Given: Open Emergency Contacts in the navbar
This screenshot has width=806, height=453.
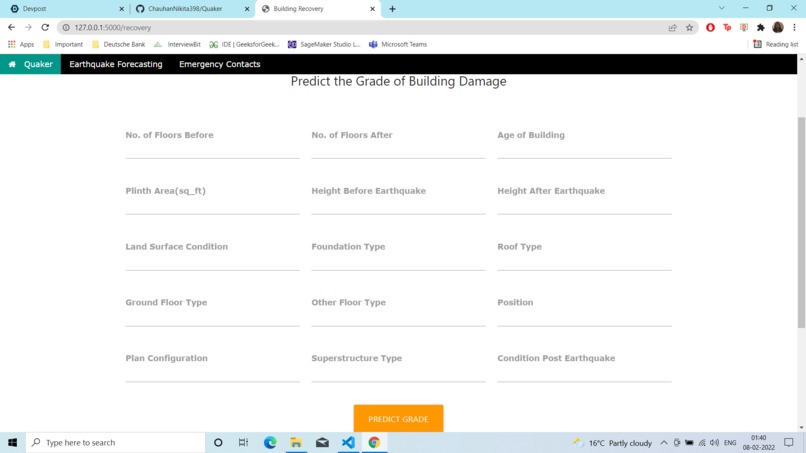Looking at the screenshot, I should 219,64.
